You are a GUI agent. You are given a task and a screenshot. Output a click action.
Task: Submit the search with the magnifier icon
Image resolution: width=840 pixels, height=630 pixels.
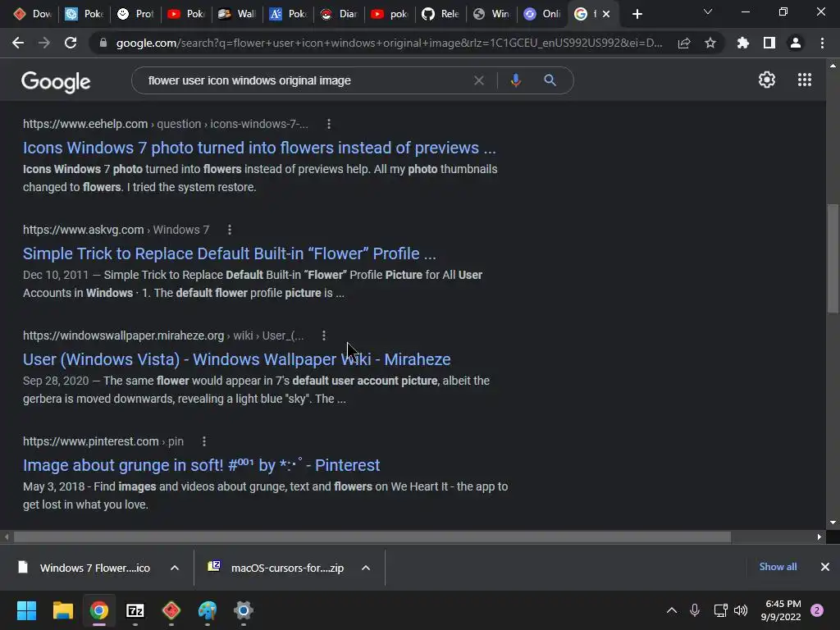[x=550, y=80]
